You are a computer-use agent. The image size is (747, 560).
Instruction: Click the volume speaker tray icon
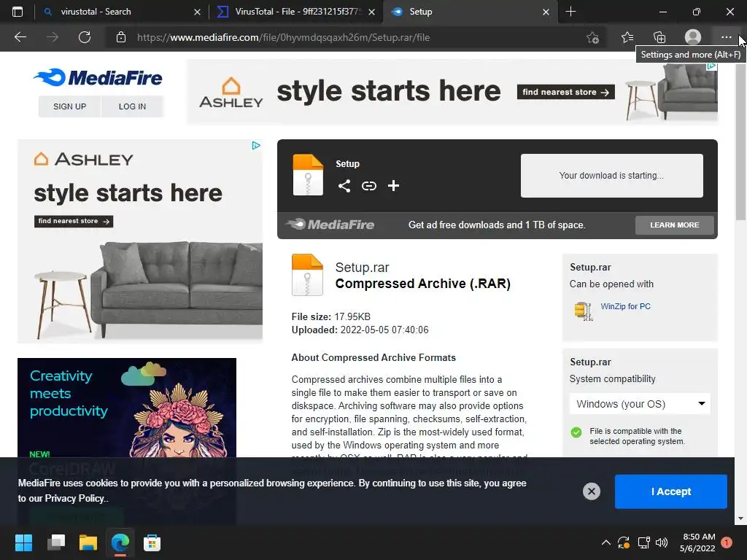point(661,542)
